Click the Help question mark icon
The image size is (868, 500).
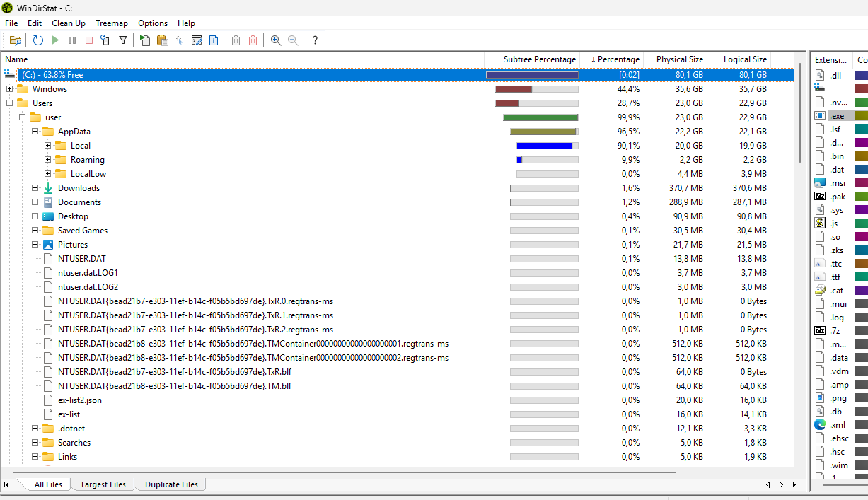coord(315,40)
